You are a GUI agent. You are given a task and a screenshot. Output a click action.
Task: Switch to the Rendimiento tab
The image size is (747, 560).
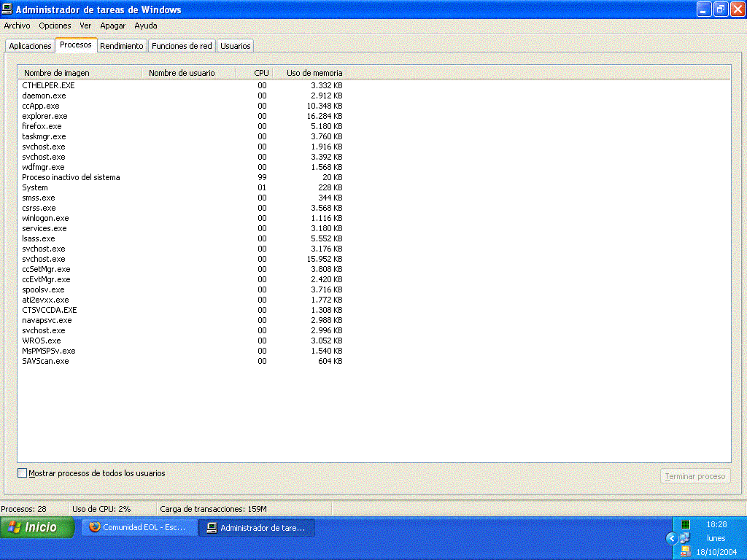[x=122, y=46]
